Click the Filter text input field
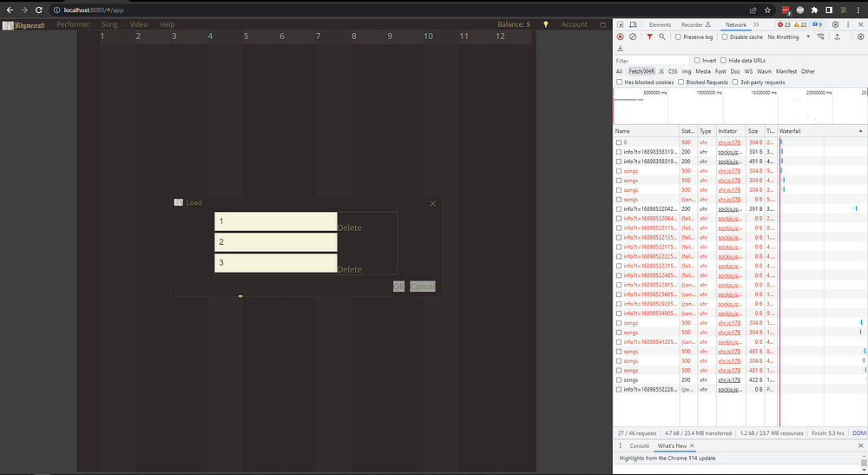 click(x=651, y=61)
